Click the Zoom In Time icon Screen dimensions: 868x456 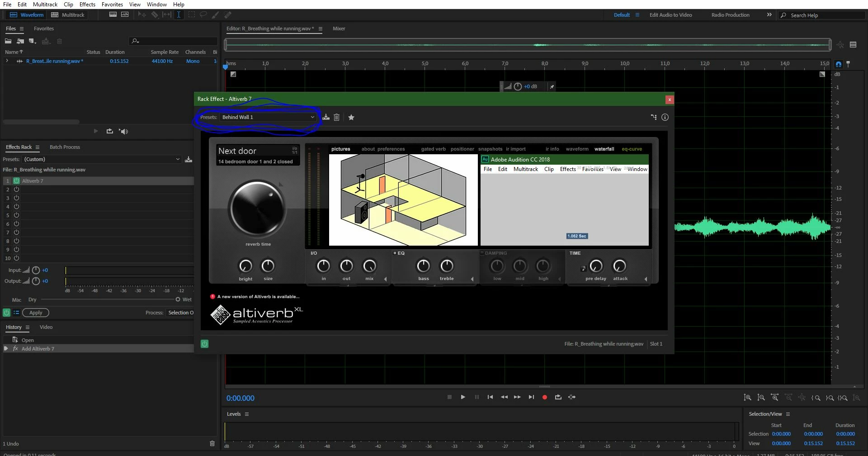[775, 398]
